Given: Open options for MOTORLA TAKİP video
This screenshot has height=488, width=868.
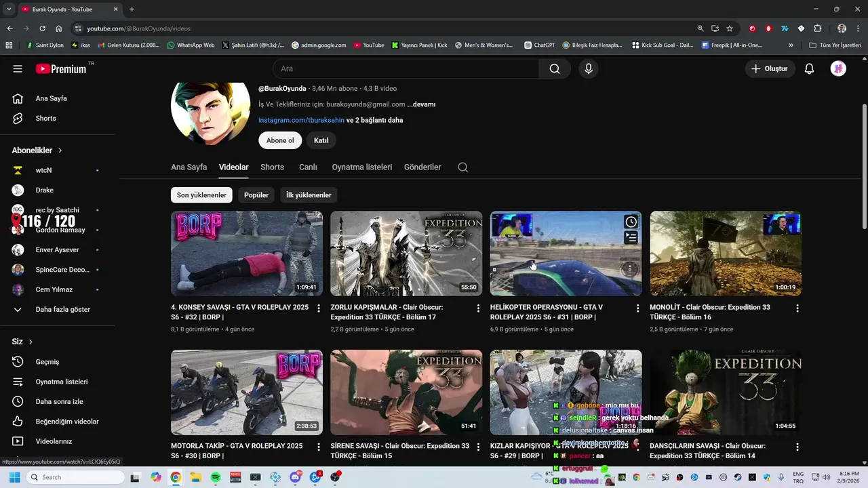Looking at the screenshot, I should [318, 447].
